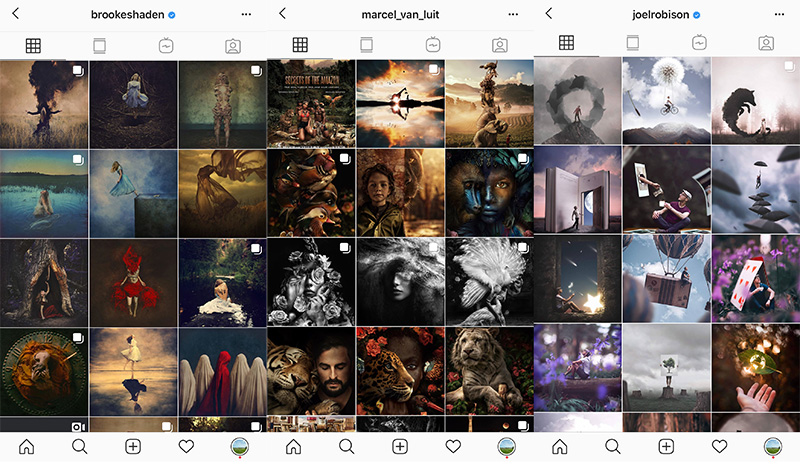Viewport: 800px width, 474px height.
Task: Open joelrobison black fox shape photo
Action: tap(756, 101)
